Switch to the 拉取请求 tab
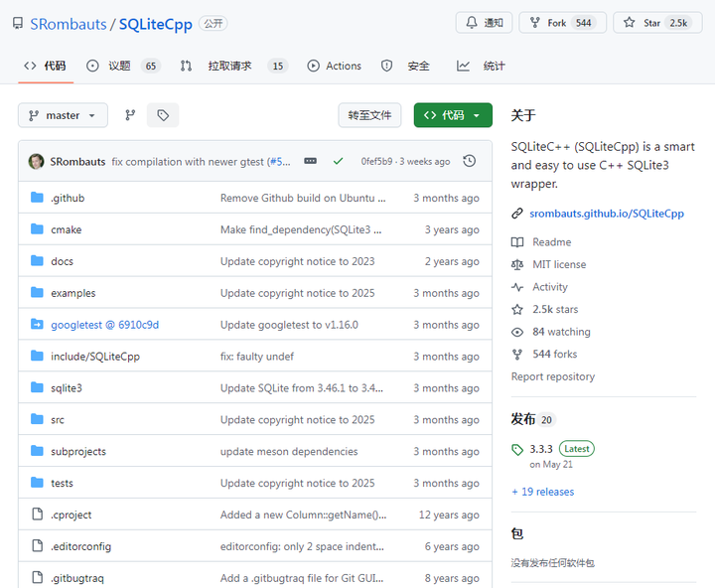This screenshot has height=588, width=715. 234,66
